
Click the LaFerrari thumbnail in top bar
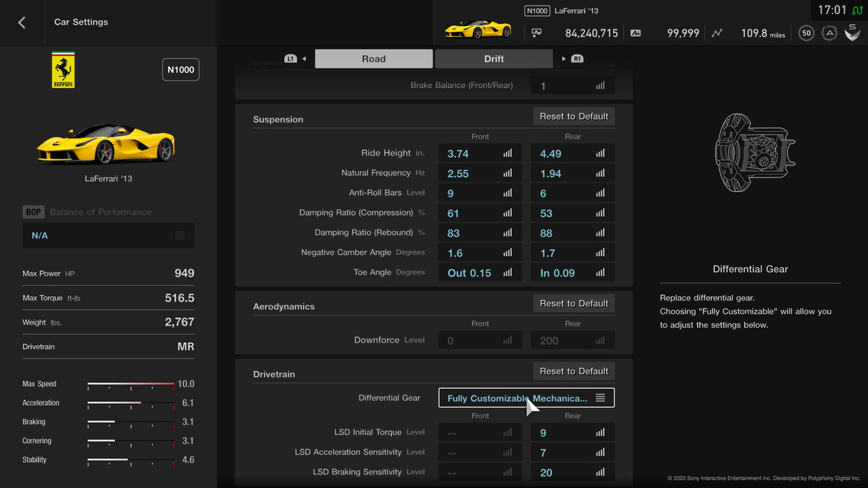(x=478, y=29)
